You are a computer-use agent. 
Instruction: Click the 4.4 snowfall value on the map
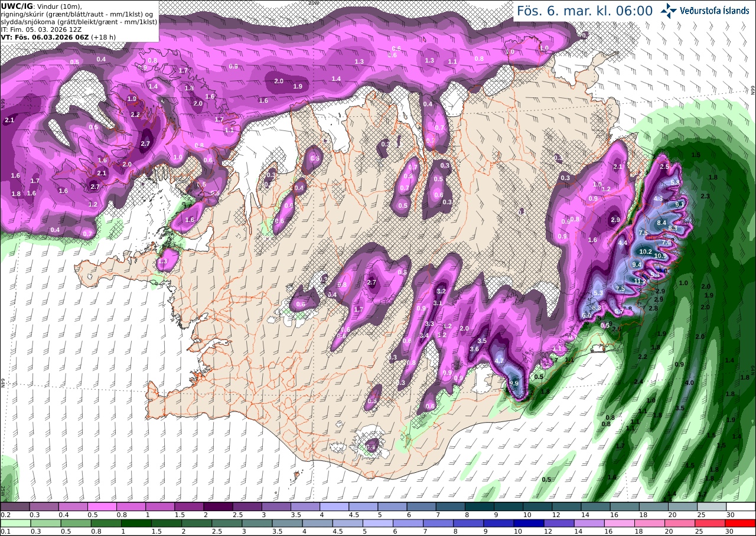pyautogui.click(x=623, y=243)
